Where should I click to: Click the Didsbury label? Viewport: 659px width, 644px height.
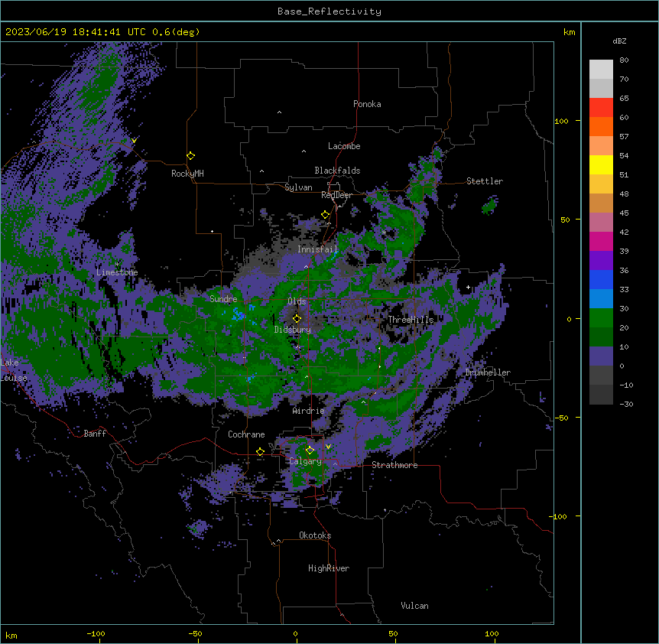[x=293, y=330]
